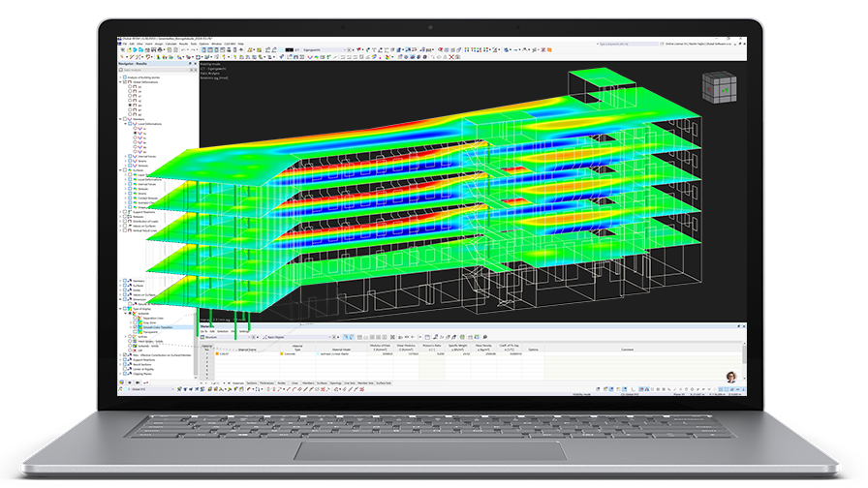Select the Isolines radio option
868x488 pixels.
tap(130, 336)
